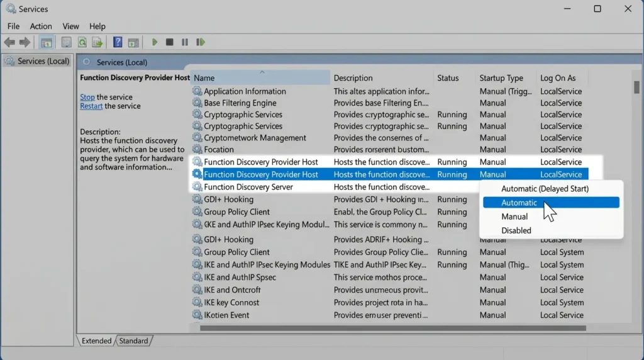Select the Function Discovery Server service name
Screen dimensions: 644x360
coord(248,187)
